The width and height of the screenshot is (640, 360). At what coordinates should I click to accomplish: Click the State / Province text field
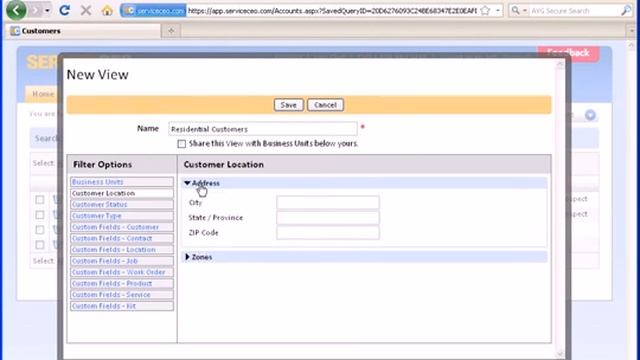328,218
